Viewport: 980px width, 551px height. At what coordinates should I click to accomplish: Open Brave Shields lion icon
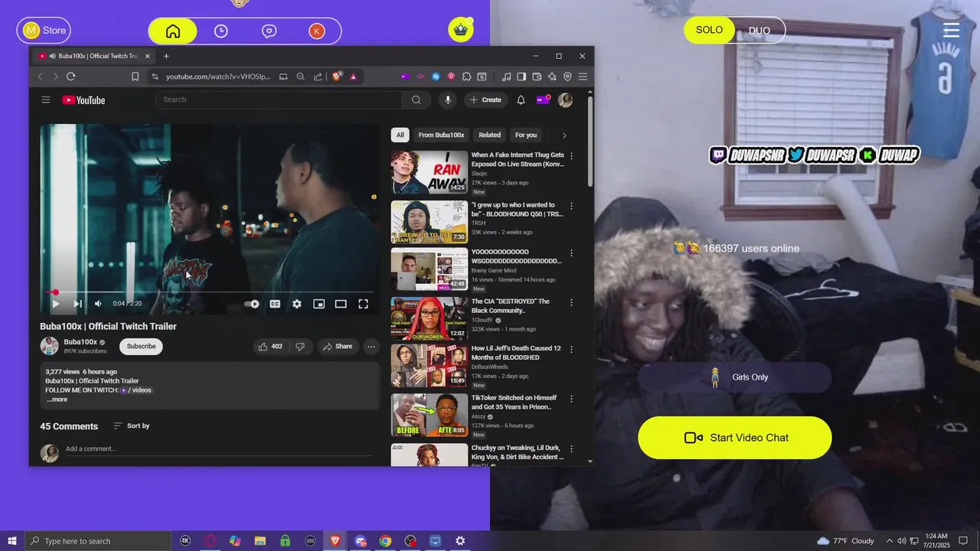[336, 77]
